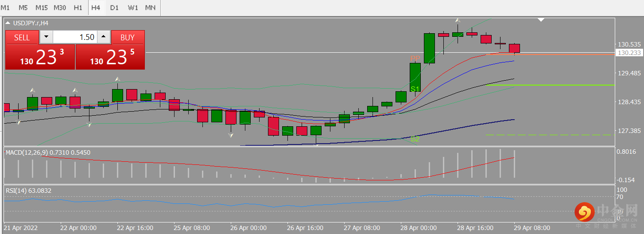Viewport: 644px width, 234px height.
Task: Click the 26 Apr 00:00 time label
Action: pos(248,228)
